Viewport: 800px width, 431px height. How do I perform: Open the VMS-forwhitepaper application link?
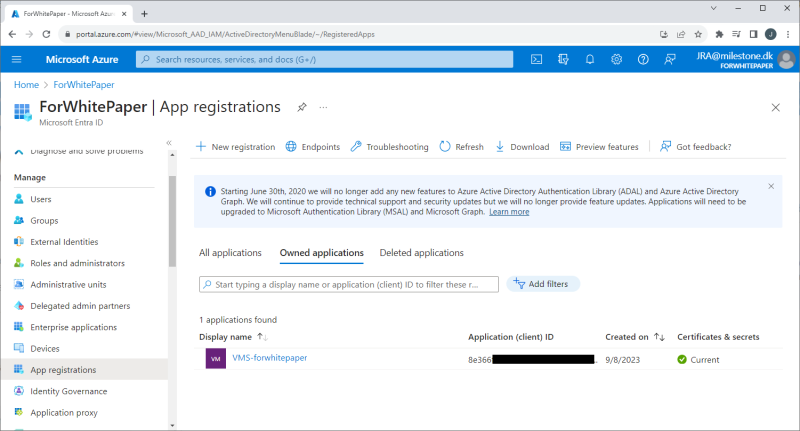(269, 357)
